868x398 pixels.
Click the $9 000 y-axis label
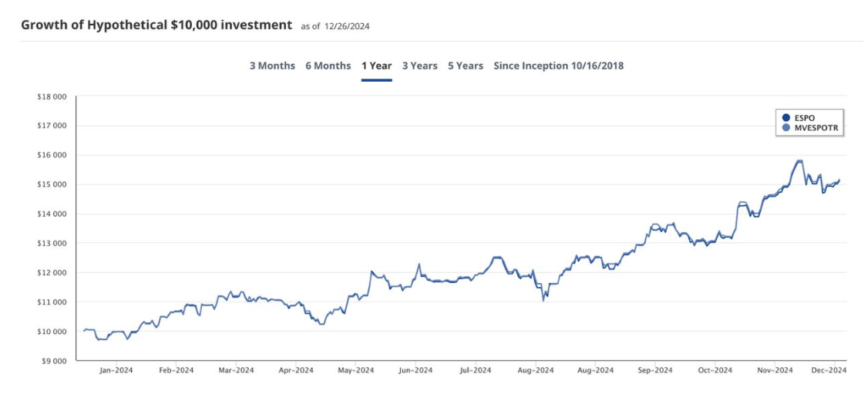55,361
